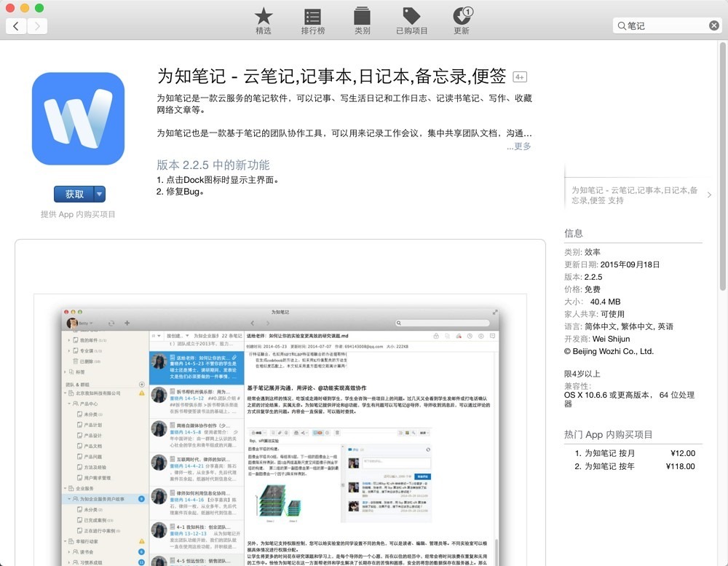Go back with the left arrow button

click(16, 26)
